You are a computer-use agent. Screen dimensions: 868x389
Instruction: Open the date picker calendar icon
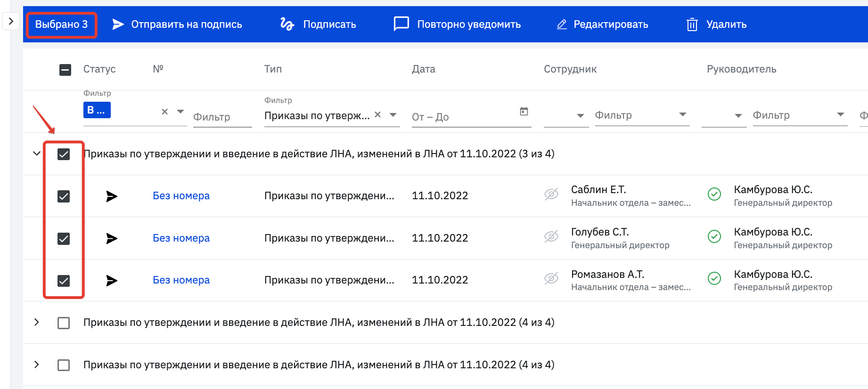tap(524, 112)
